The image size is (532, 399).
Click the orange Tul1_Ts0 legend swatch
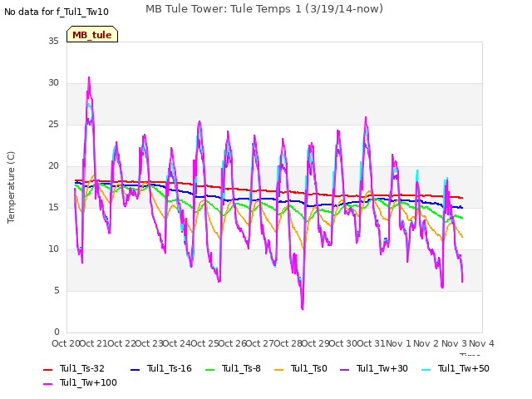click(279, 369)
